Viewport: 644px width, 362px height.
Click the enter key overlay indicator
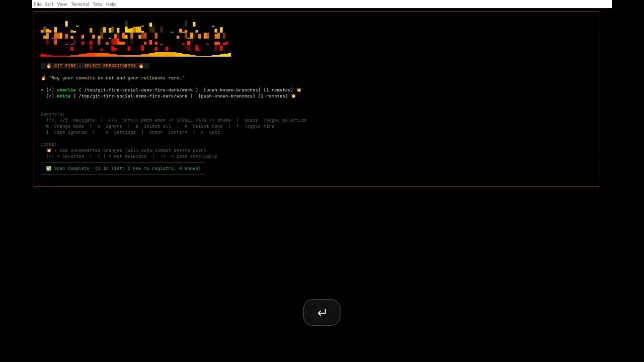pos(321,312)
